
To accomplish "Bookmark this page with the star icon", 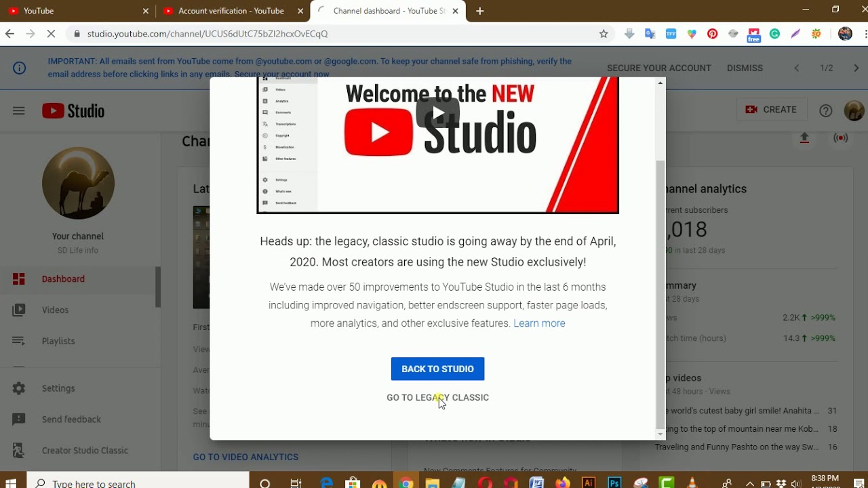I will [x=604, y=34].
